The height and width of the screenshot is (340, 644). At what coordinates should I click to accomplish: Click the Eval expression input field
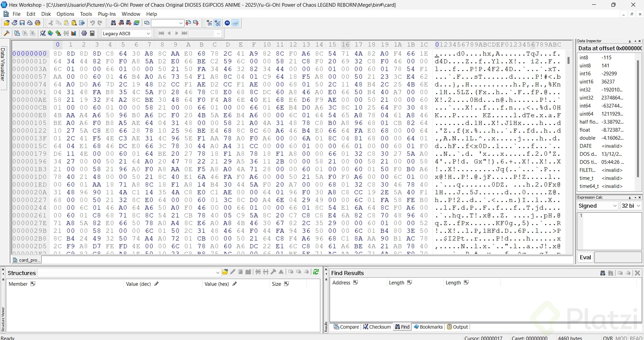(618, 257)
